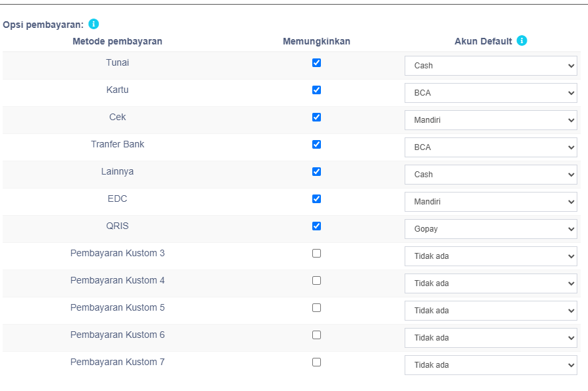This screenshot has width=588, height=391.
Task: Open Cek account dropdown showing Mandiri
Action: pos(490,120)
